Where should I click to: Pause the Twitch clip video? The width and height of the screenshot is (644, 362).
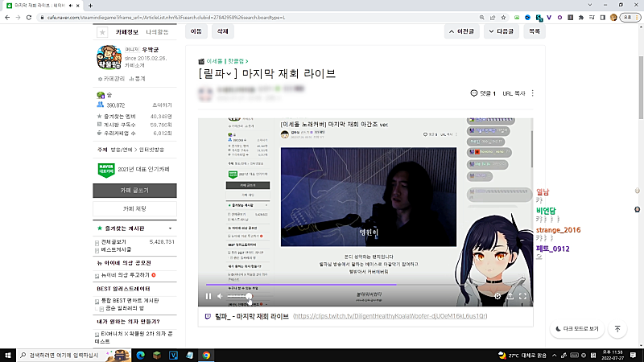point(208,296)
